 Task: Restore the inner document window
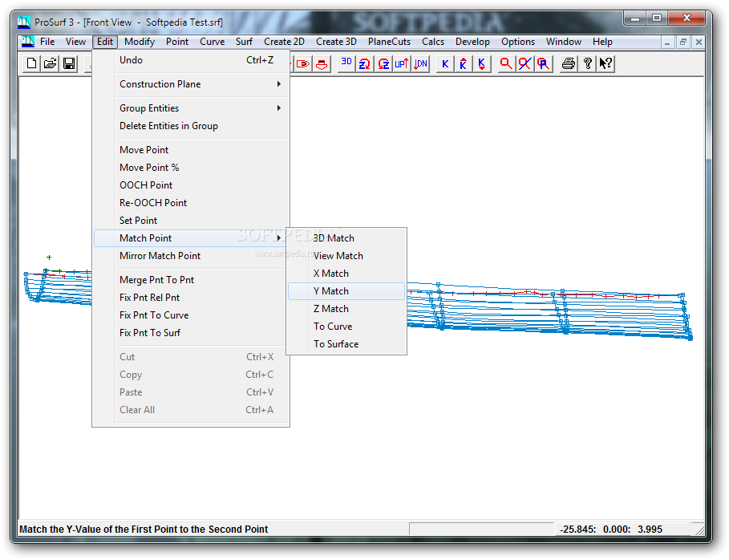(x=683, y=42)
